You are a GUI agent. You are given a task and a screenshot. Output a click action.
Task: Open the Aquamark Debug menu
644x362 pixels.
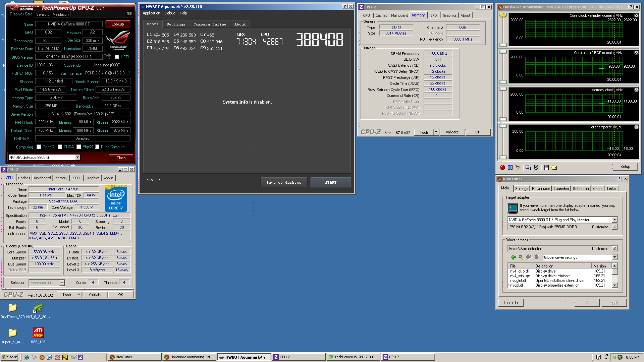tap(170, 13)
